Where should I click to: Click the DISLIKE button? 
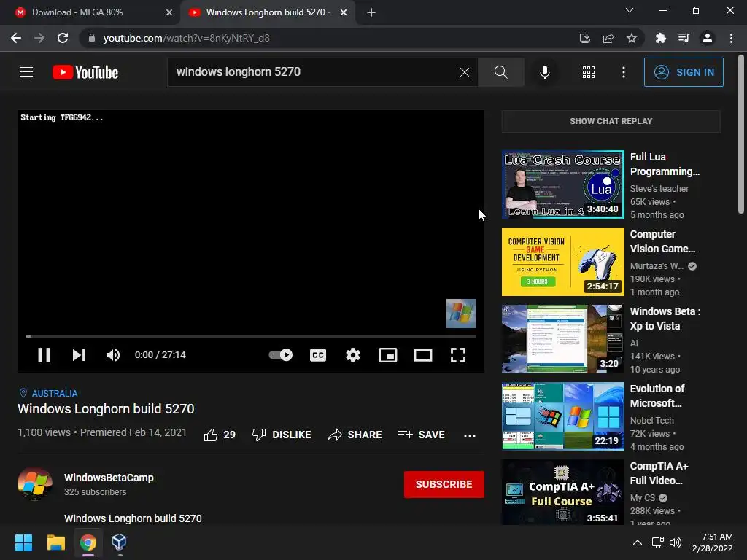tap(282, 435)
